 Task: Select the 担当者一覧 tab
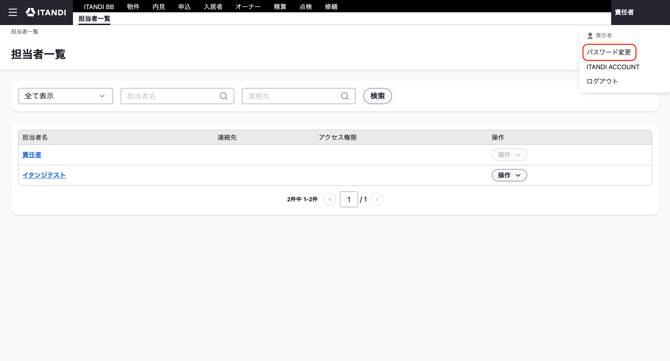coord(94,19)
